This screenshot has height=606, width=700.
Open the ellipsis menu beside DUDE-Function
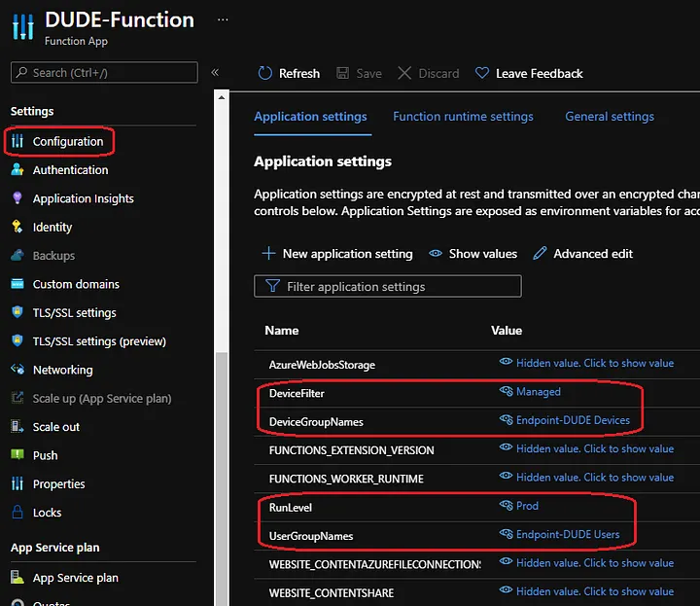click(223, 19)
